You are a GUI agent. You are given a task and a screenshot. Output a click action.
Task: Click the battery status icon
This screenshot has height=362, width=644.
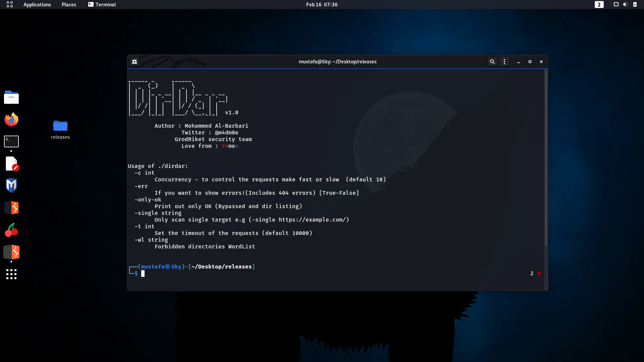coord(635,4)
